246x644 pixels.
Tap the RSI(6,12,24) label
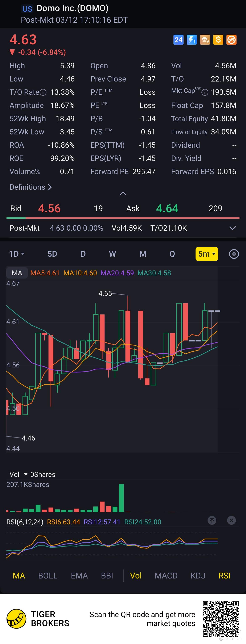click(25, 522)
